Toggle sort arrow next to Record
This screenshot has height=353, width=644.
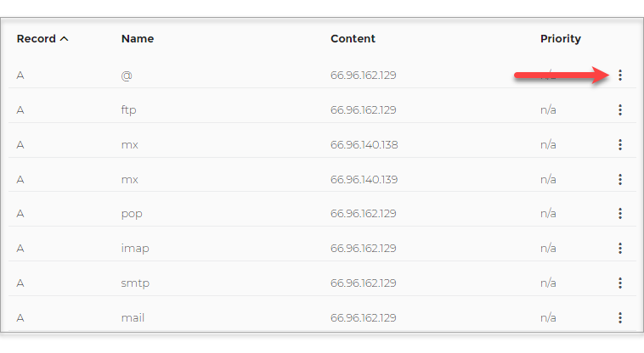[64, 39]
